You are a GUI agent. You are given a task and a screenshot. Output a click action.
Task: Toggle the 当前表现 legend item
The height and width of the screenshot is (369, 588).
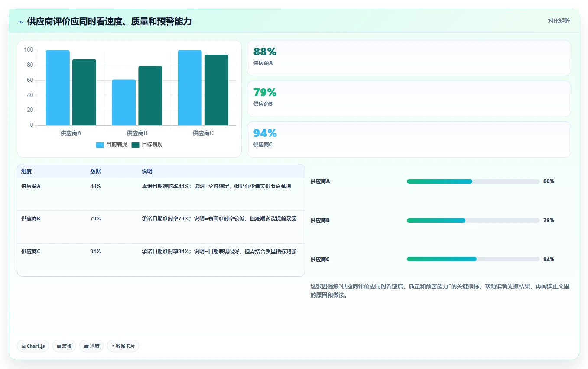coord(111,145)
